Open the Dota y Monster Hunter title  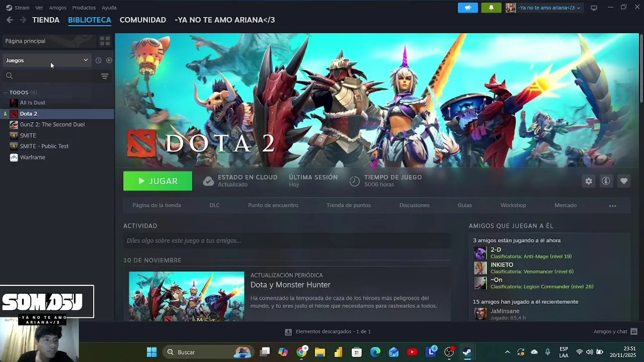point(290,285)
